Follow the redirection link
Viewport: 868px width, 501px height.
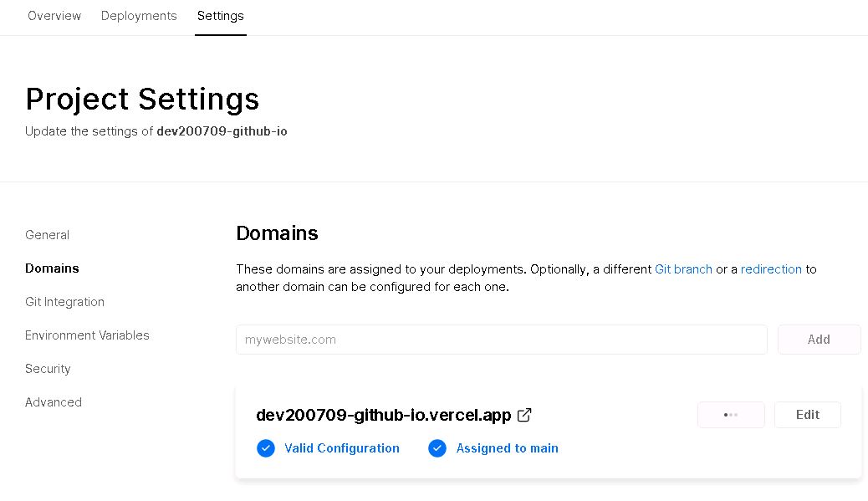771,269
